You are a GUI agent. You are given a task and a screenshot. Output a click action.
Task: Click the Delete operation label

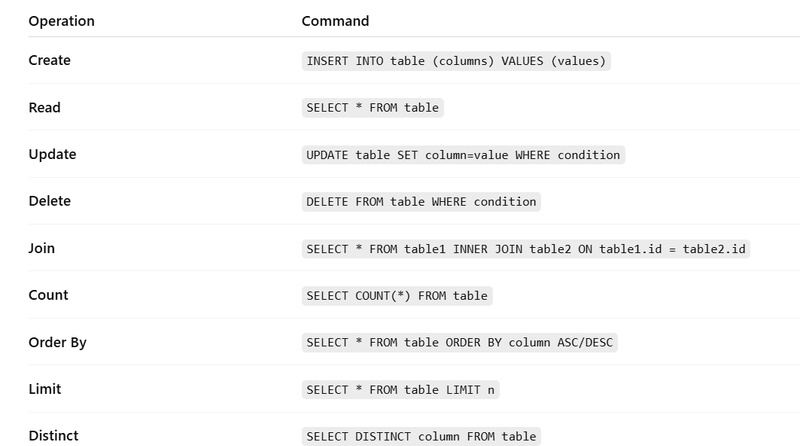pyautogui.click(x=49, y=201)
